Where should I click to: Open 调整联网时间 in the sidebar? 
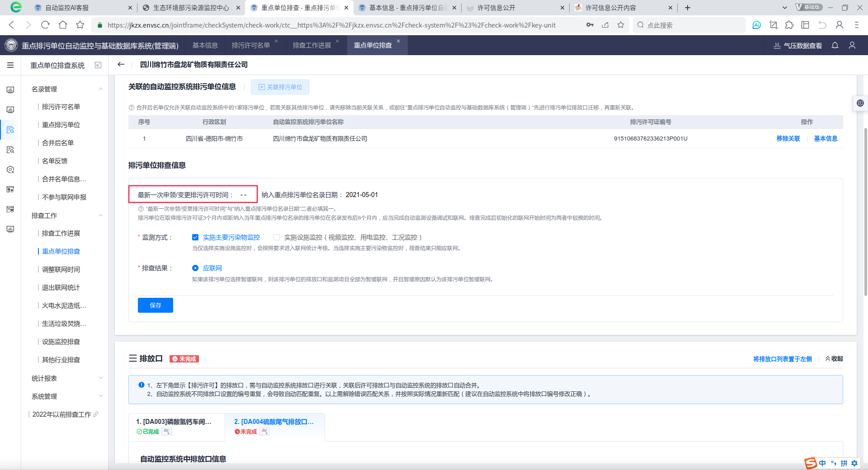[61, 269]
